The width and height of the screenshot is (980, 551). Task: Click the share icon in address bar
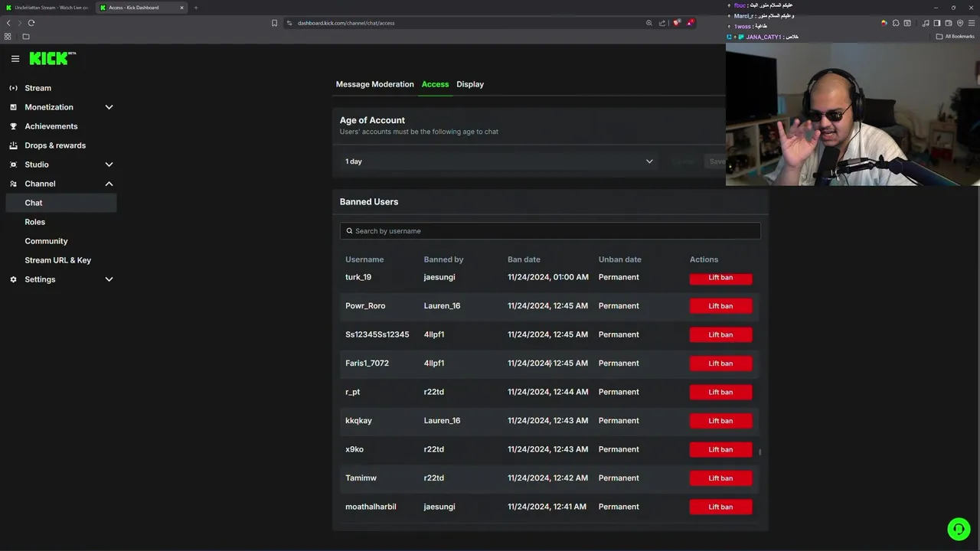[x=661, y=23]
